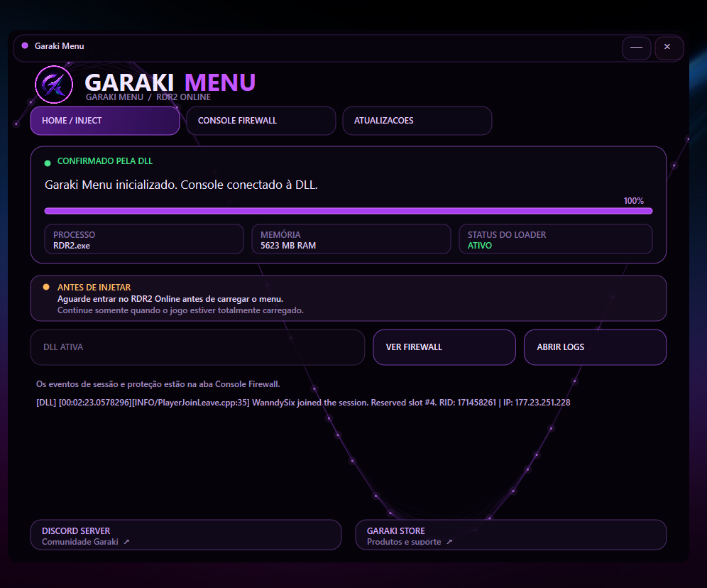This screenshot has height=588, width=707.
Task: Click the green status dot beside CONFIRMADO PELA DLL
Action: coord(48,163)
